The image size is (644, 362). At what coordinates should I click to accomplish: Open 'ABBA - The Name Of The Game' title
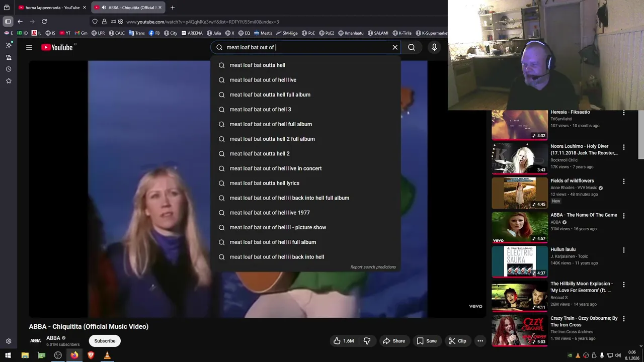(x=584, y=215)
